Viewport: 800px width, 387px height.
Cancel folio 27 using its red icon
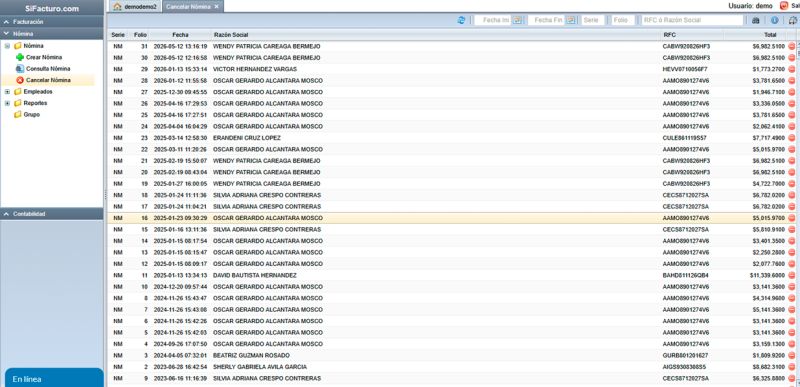[791, 92]
